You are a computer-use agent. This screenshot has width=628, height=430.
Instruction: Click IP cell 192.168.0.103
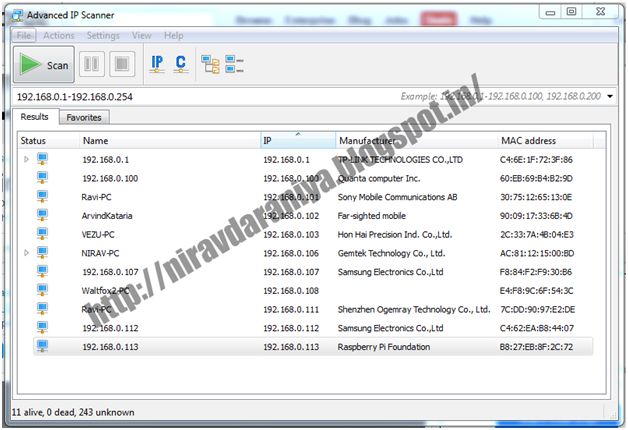click(x=291, y=235)
